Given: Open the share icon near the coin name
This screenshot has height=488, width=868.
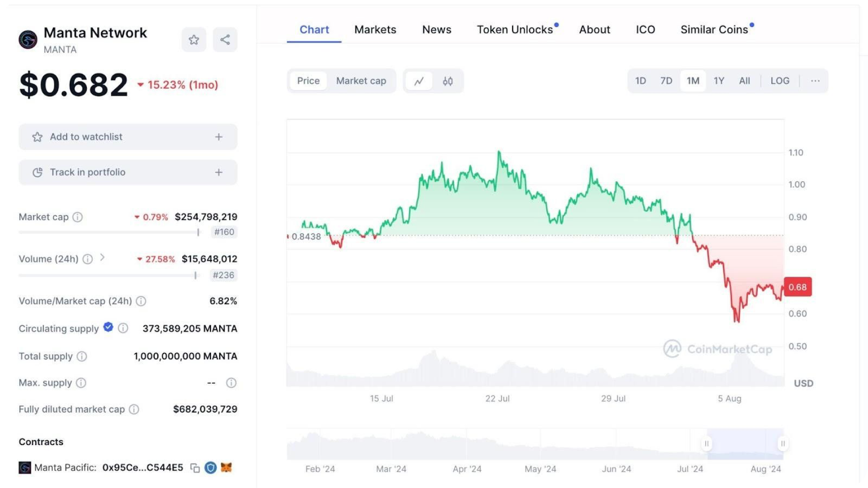Looking at the screenshot, I should [224, 40].
